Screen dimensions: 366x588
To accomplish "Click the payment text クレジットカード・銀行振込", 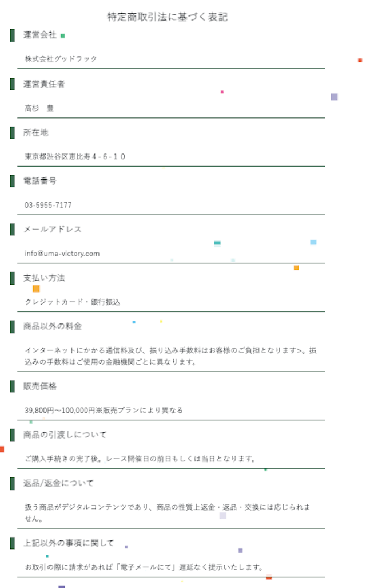I will point(72,302).
